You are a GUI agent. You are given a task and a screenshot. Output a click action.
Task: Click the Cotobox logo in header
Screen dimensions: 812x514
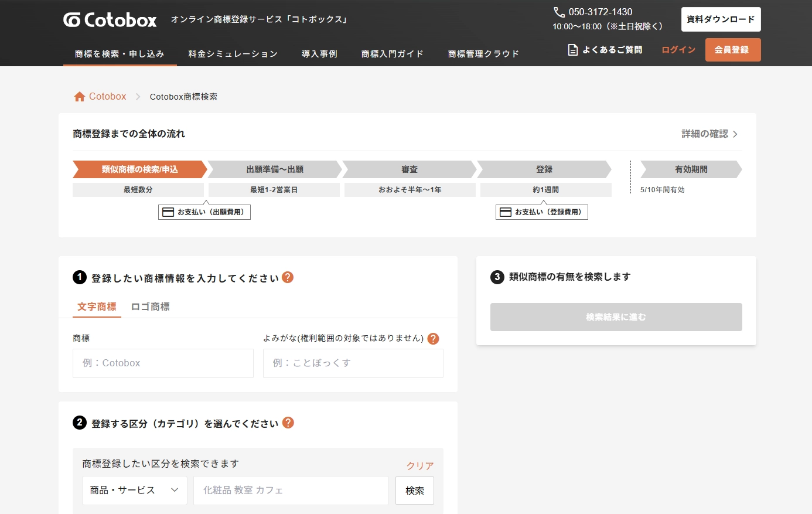(110, 20)
